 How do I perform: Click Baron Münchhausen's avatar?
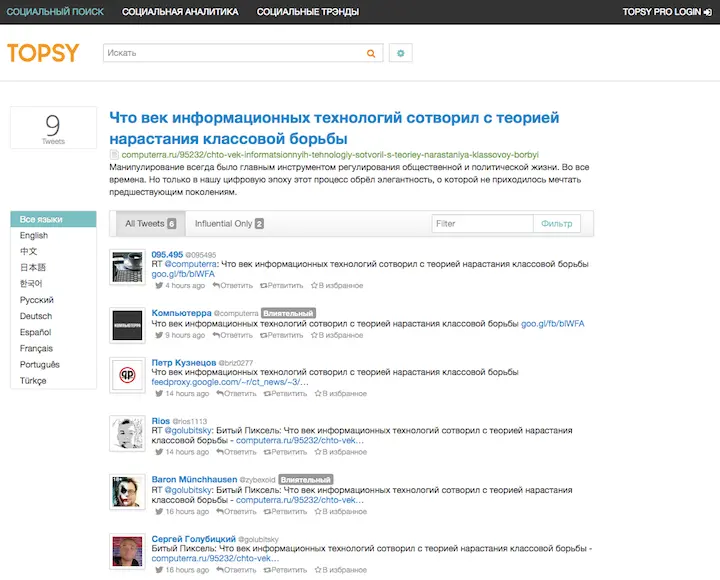click(126, 492)
